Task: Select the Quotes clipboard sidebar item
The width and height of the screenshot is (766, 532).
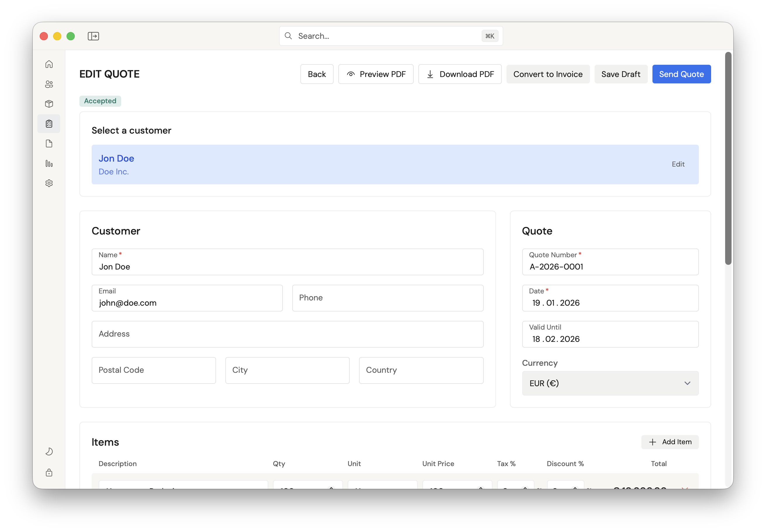Action: point(49,124)
